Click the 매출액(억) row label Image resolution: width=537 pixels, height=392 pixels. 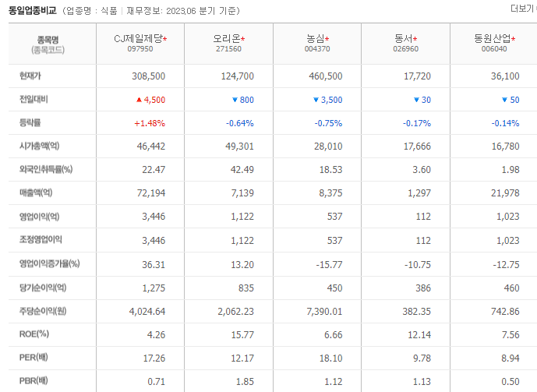(36, 192)
